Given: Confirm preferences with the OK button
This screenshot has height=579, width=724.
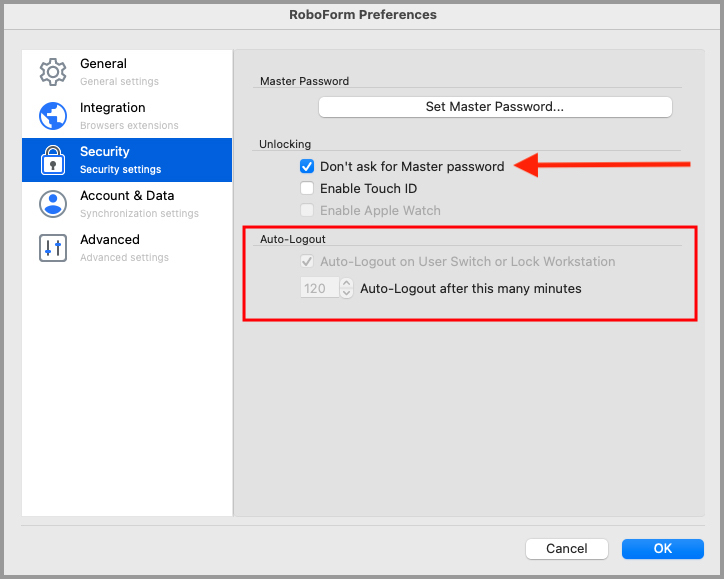Looking at the screenshot, I should tap(663, 549).
